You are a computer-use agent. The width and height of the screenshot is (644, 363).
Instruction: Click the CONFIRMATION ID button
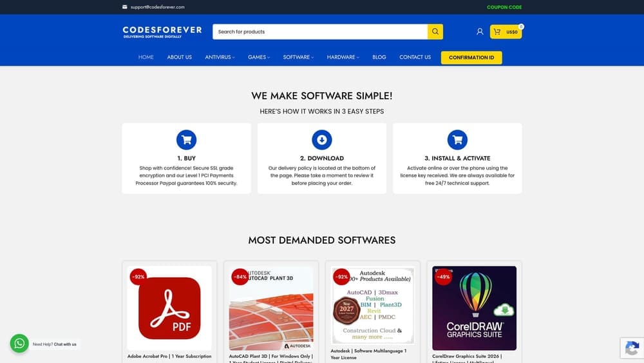(x=471, y=57)
